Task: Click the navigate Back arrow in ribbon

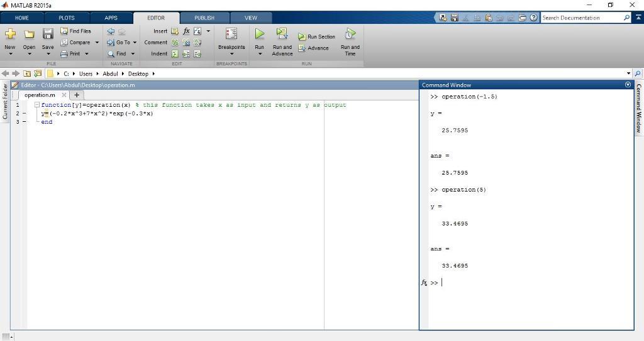Action: [x=111, y=31]
